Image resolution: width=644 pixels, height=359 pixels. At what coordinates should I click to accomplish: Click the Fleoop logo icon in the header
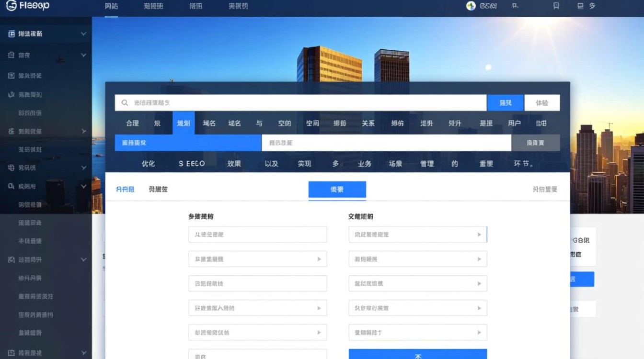(11, 6)
